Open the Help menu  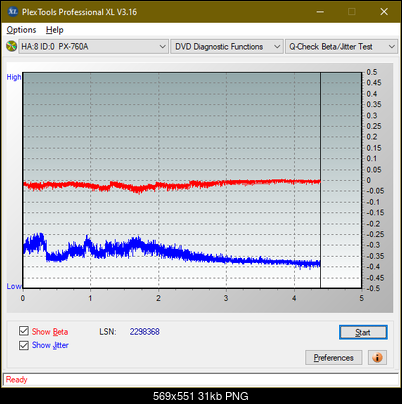coord(55,30)
